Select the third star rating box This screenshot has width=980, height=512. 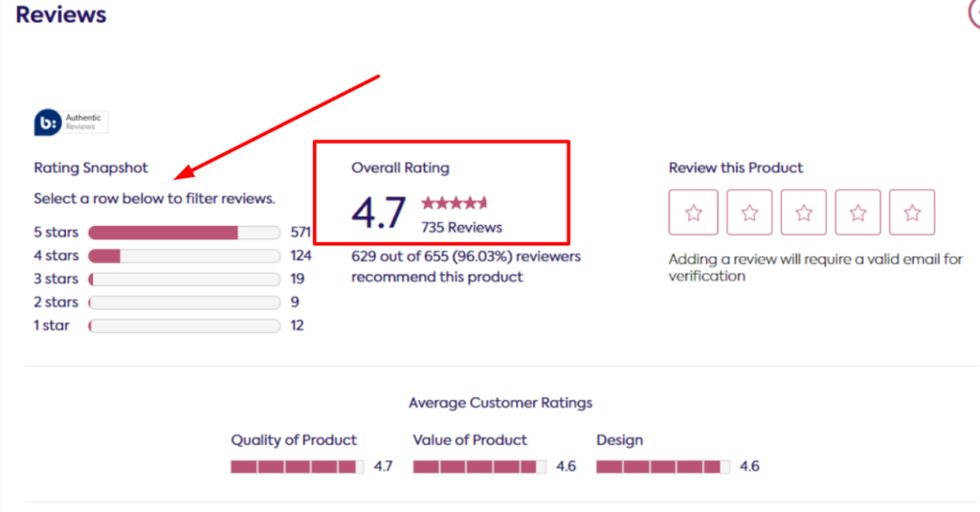(804, 212)
